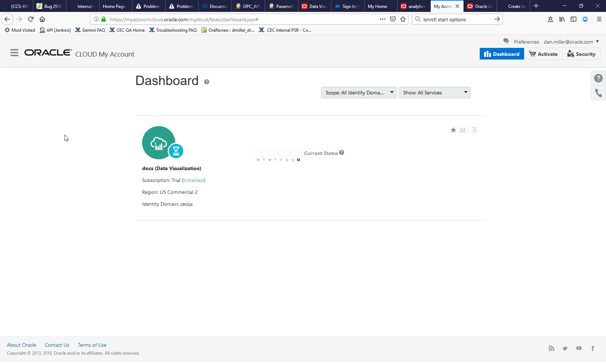Switch to the Activate tab

click(543, 54)
